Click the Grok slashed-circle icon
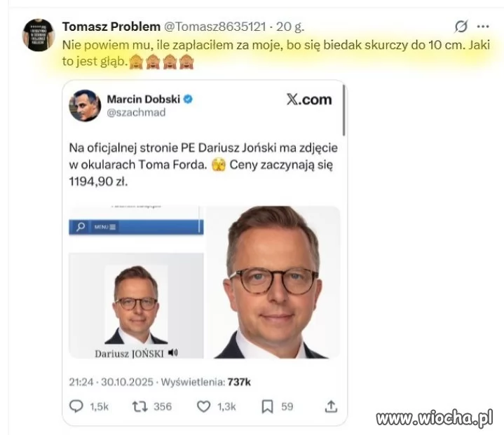The width and height of the screenshot is (504, 435). click(x=461, y=27)
